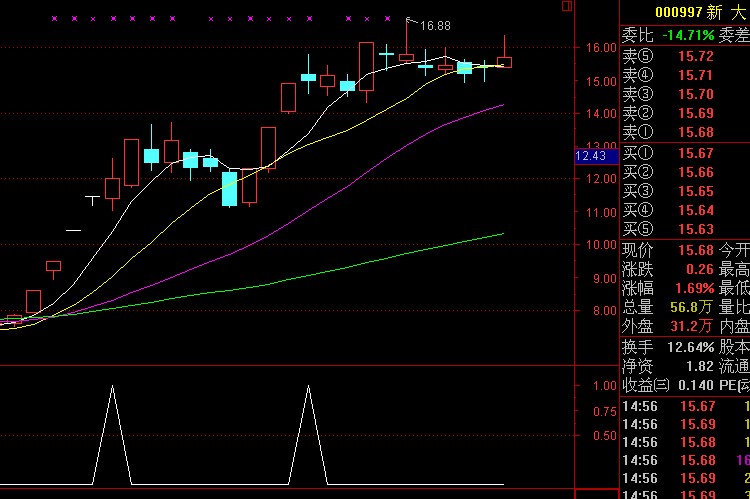Select the 卖④ ask level label
750x499 pixels.
click(x=638, y=75)
